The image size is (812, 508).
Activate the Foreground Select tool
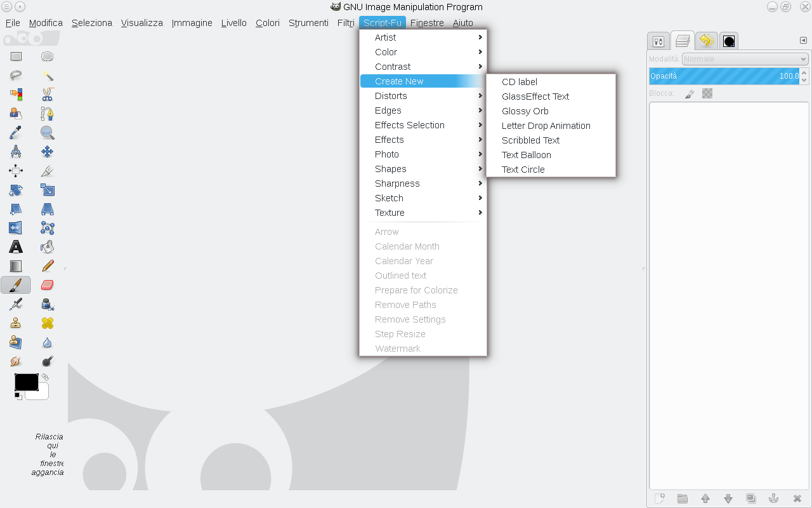(16, 114)
